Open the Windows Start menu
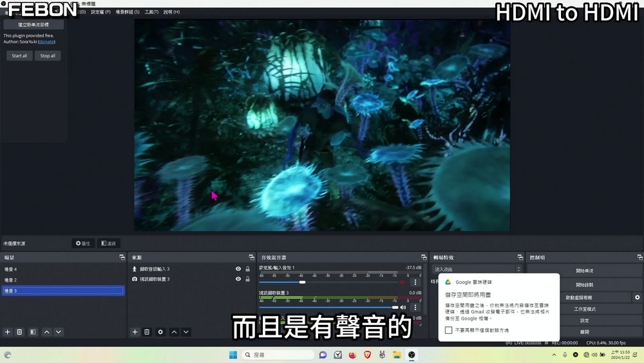644x363 pixels. point(233,355)
